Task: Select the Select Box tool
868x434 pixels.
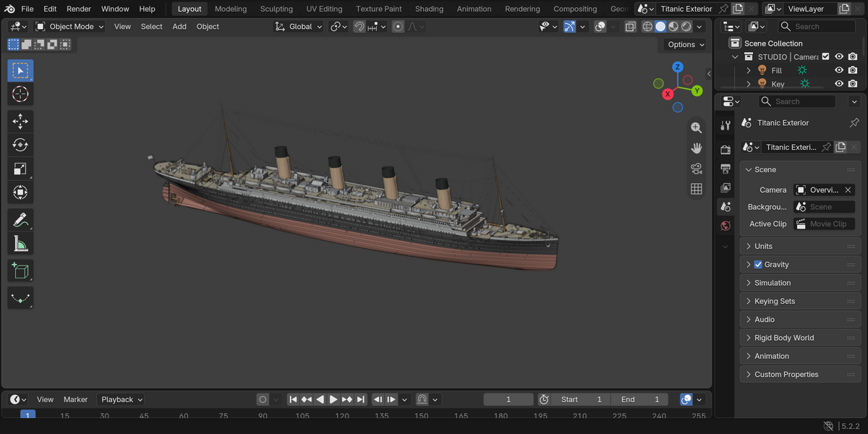Action: click(20, 70)
